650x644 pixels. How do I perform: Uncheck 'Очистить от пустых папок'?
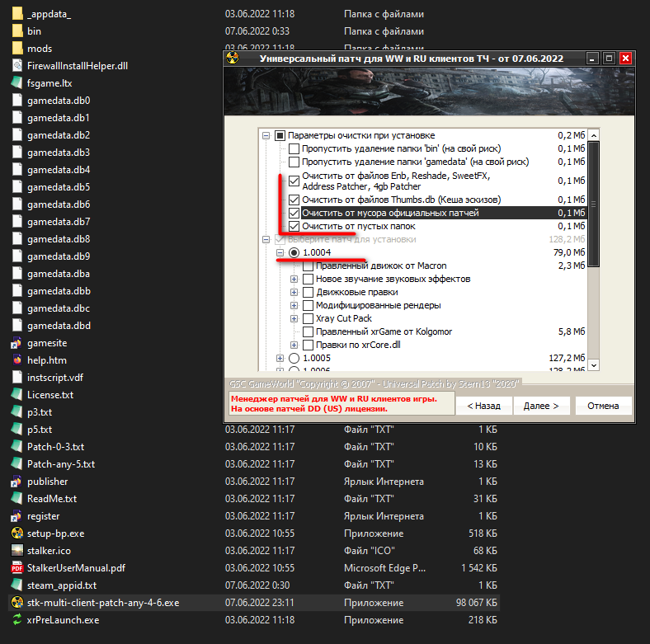[294, 226]
